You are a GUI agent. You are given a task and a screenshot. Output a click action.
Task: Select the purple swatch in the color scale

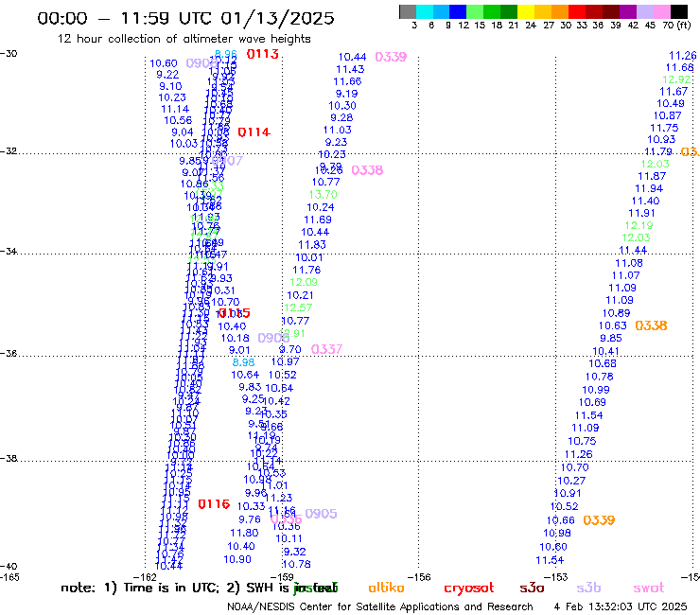(x=627, y=11)
